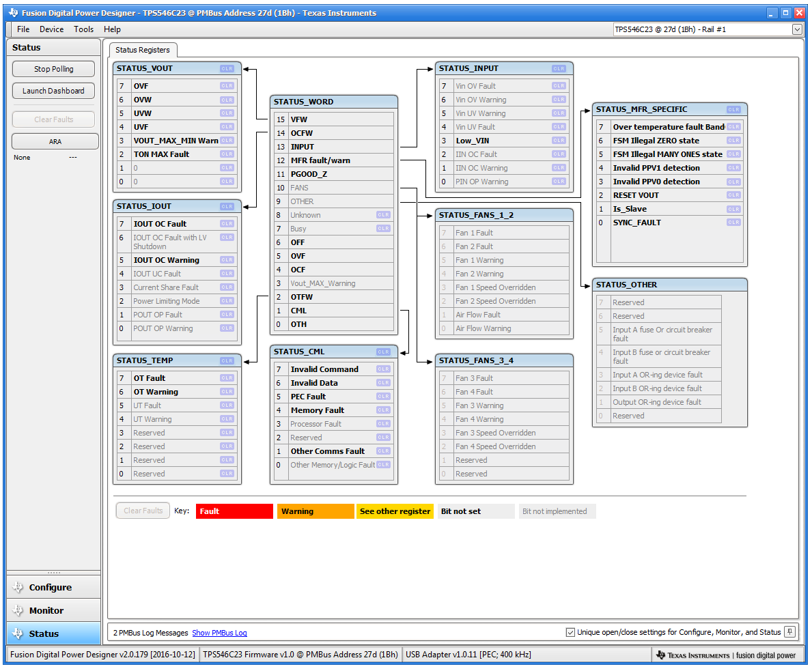Open the rail selection dropdown showing Rail #1
812x671 pixels.
[x=796, y=29]
